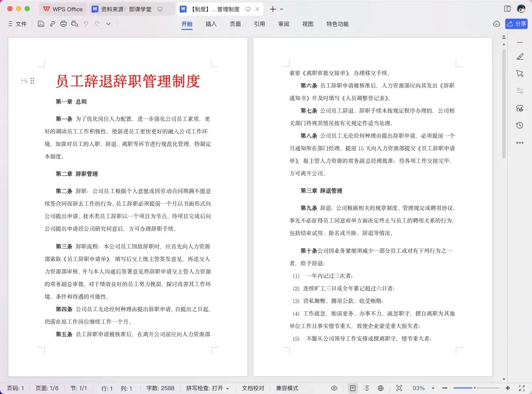Toggle the eye protection mode icon

(x=334, y=388)
